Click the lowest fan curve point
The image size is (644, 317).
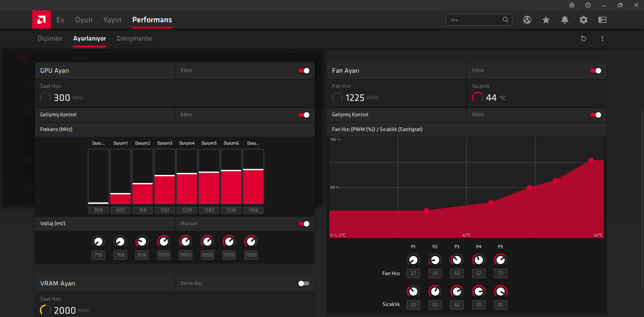click(426, 211)
